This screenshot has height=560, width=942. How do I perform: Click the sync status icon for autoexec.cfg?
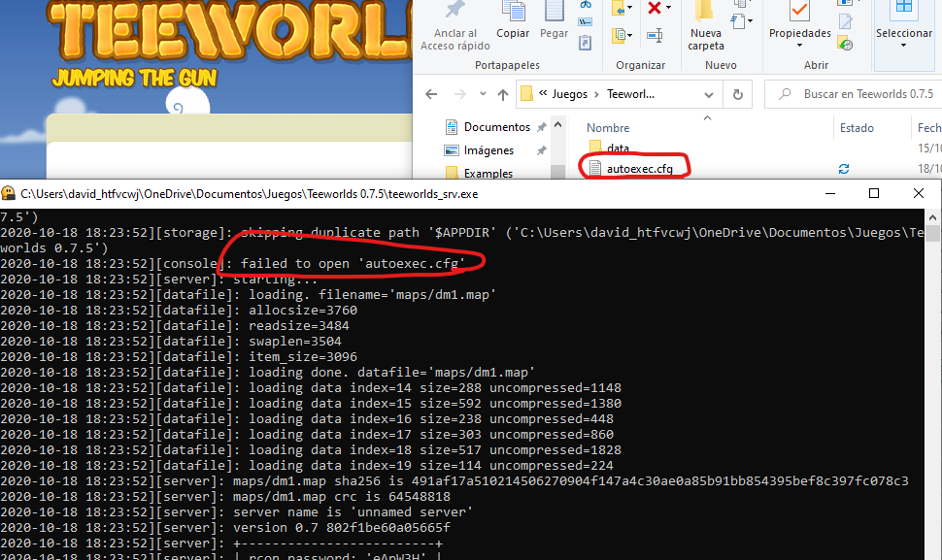coord(844,169)
